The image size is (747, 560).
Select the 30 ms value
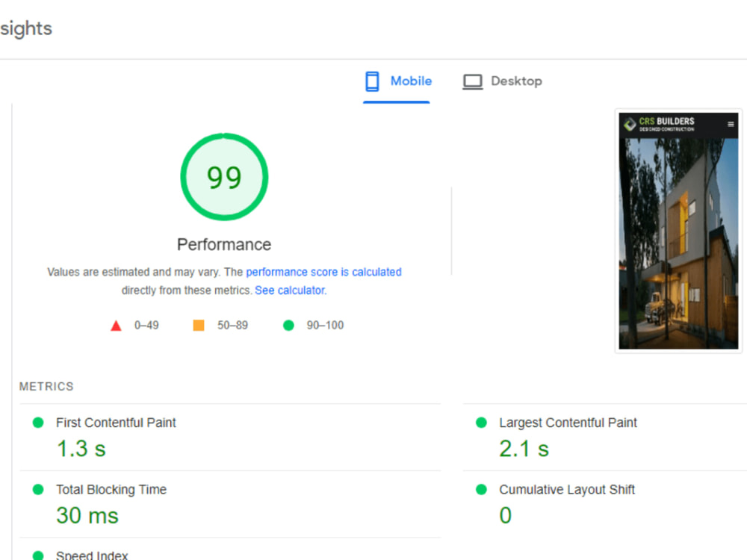point(87,516)
